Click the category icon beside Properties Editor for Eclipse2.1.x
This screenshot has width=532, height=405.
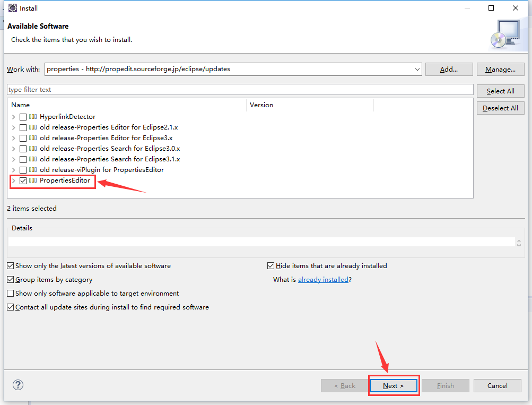pyautogui.click(x=33, y=127)
